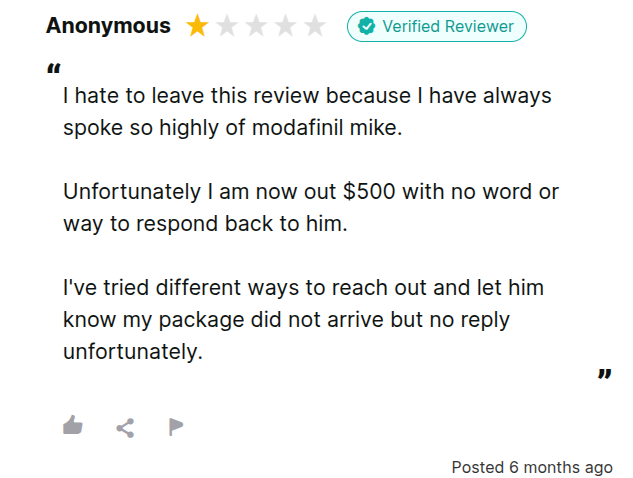Viewport: 633px width, 478px height.
Task: Click the second gray rating star
Action: pos(227,27)
